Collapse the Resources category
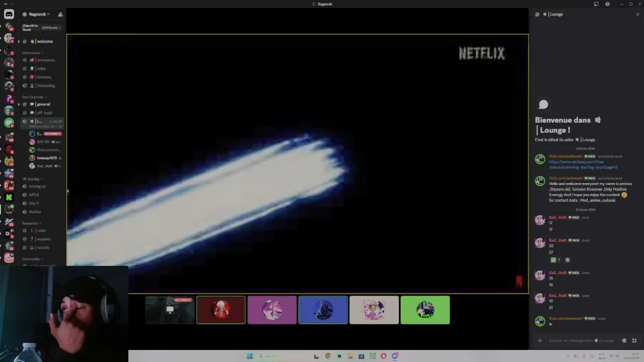The image size is (644, 362). pyautogui.click(x=32, y=223)
